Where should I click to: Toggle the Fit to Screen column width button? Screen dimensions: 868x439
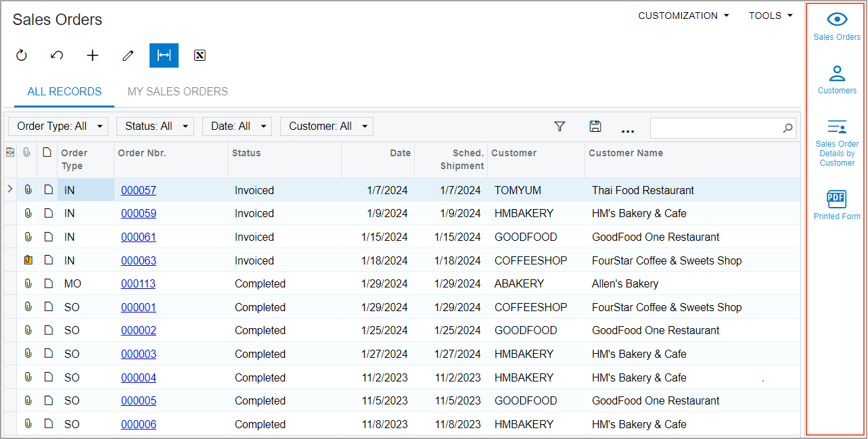tap(164, 55)
